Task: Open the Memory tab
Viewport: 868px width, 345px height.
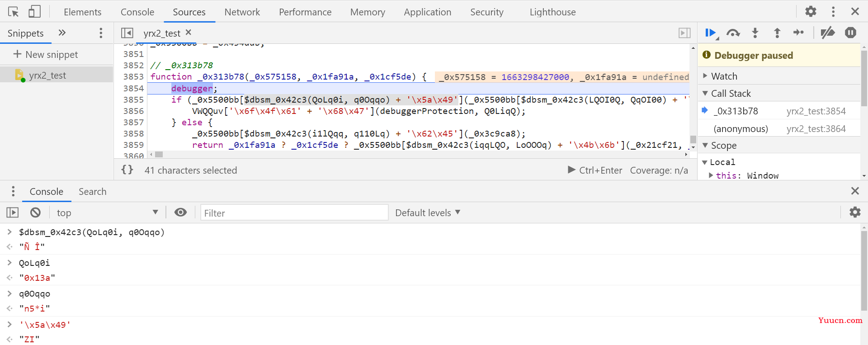Action: (368, 12)
